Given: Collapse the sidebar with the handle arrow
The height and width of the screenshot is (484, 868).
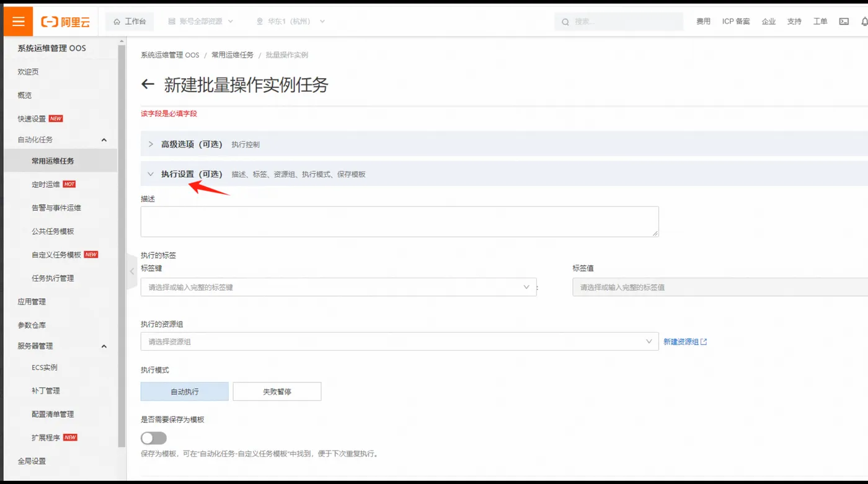Looking at the screenshot, I should (x=131, y=271).
